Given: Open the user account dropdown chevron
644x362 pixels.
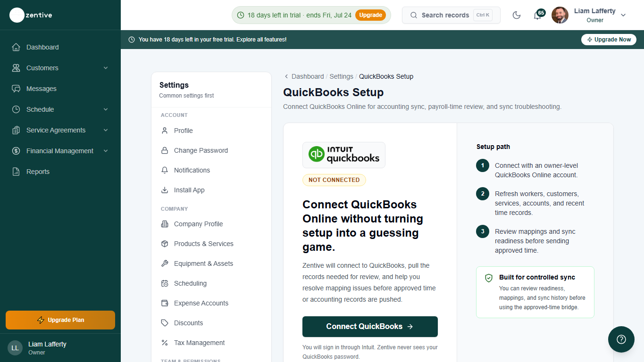Looking at the screenshot, I should (x=623, y=15).
